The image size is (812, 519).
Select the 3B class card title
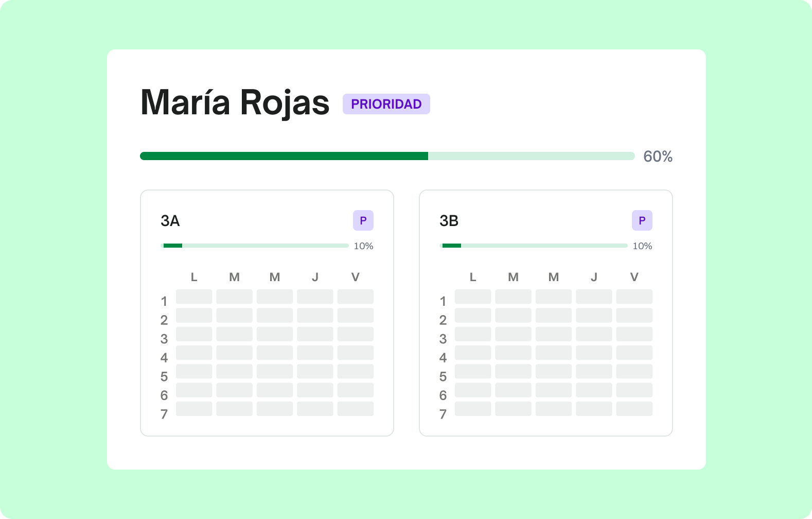[x=449, y=221]
